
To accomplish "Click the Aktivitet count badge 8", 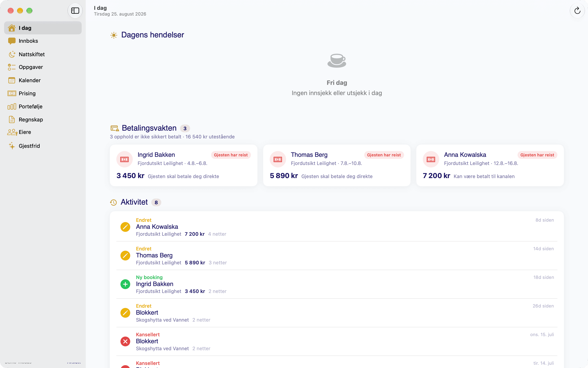I will coord(156,202).
